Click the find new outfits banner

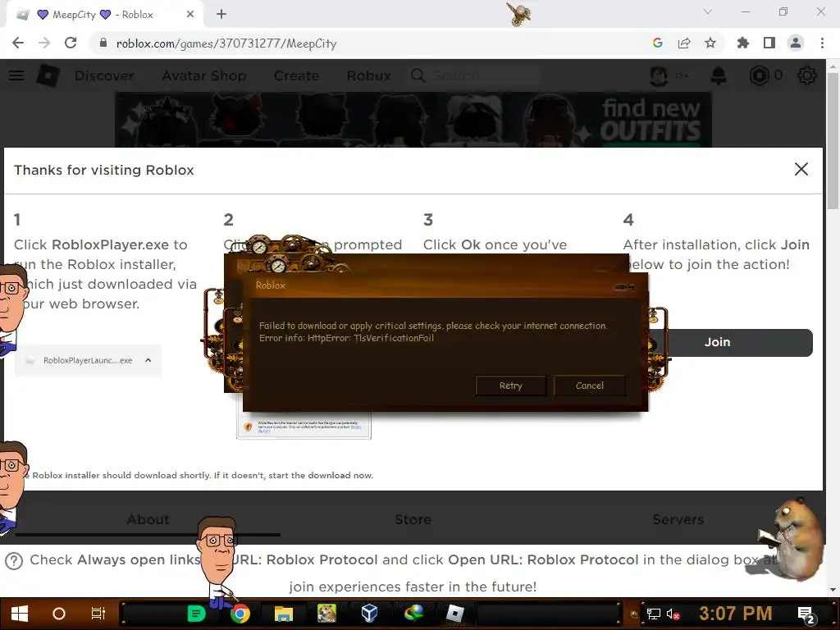click(x=413, y=120)
